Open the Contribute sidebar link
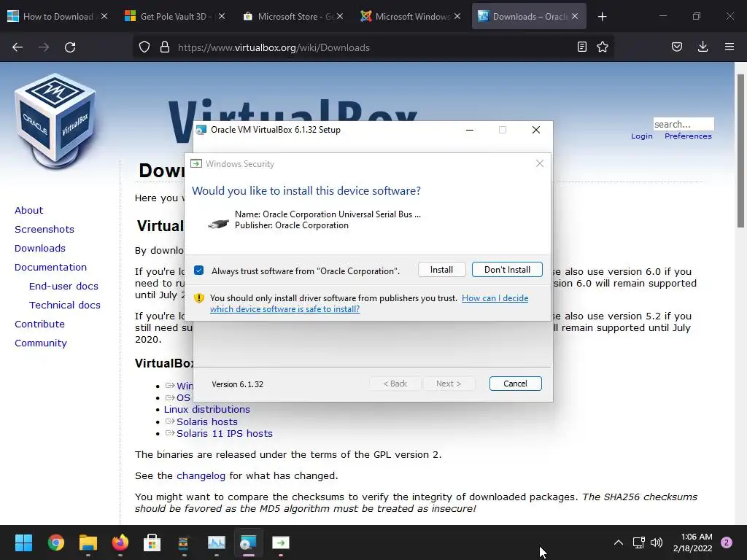 coord(39,324)
